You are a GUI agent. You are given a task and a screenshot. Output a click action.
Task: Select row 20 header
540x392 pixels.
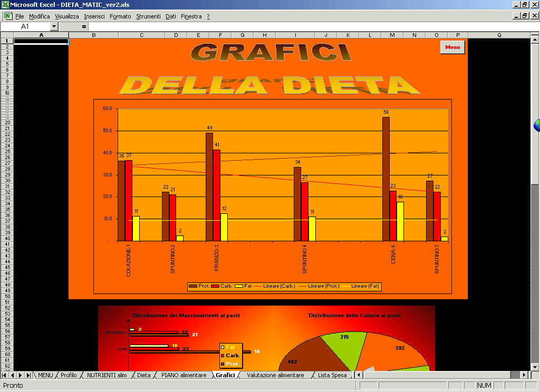pyautogui.click(x=7, y=123)
